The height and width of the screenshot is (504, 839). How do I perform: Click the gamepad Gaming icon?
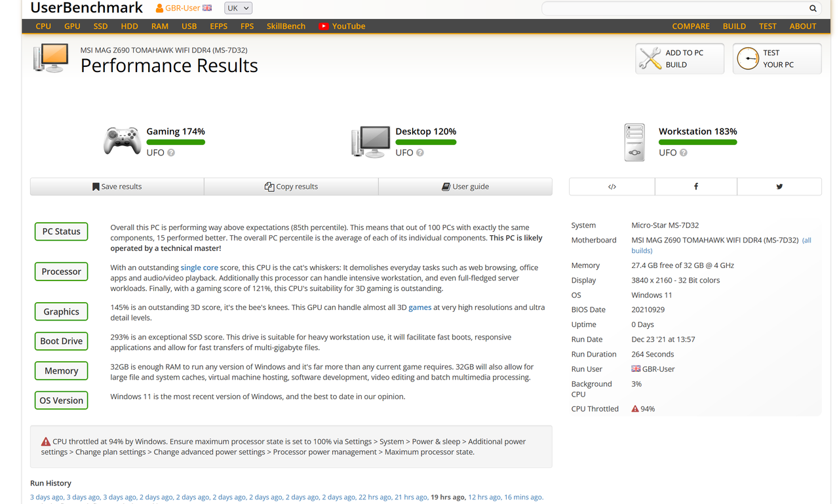point(122,140)
